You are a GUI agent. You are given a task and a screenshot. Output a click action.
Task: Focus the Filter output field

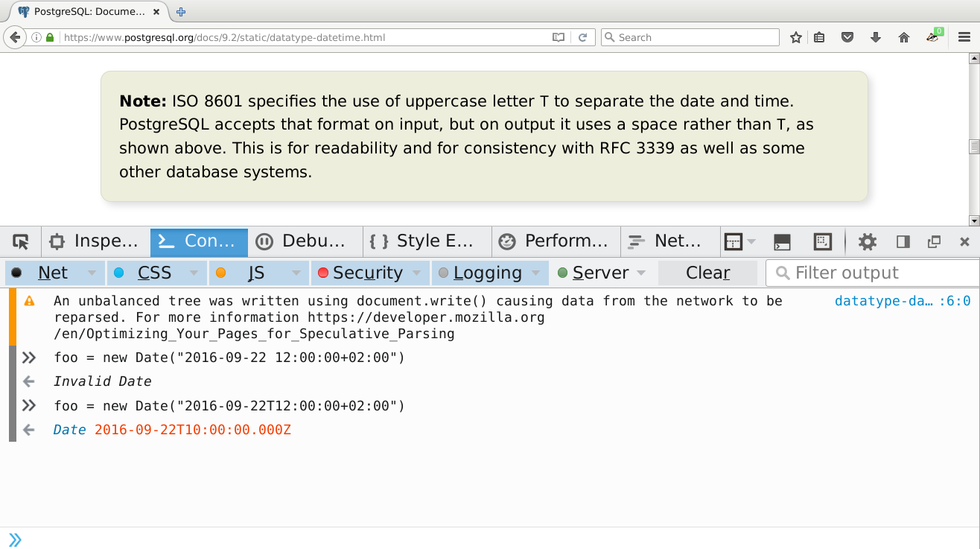coord(873,273)
